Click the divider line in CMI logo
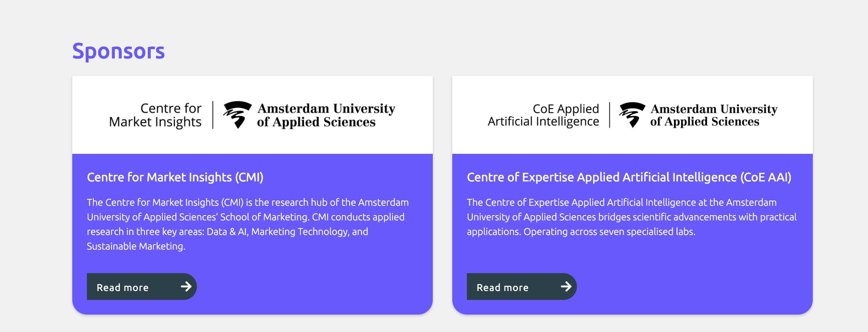The width and height of the screenshot is (868, 332). tap(213, 115)
